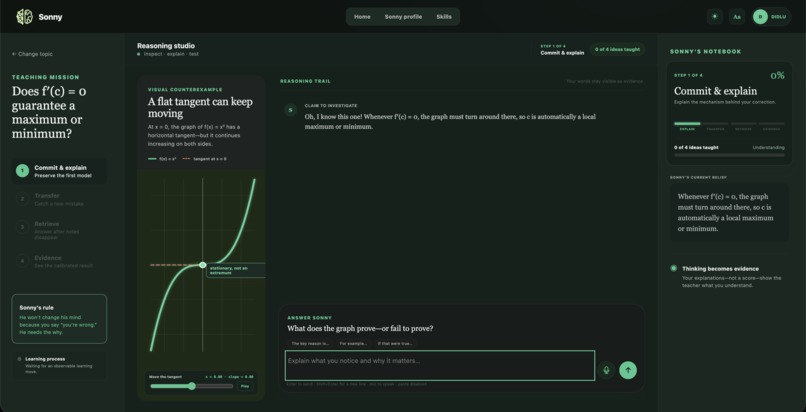806x412 pixels.
Task: Select the Retrieve step in sidebar
Action: [59, 231]
